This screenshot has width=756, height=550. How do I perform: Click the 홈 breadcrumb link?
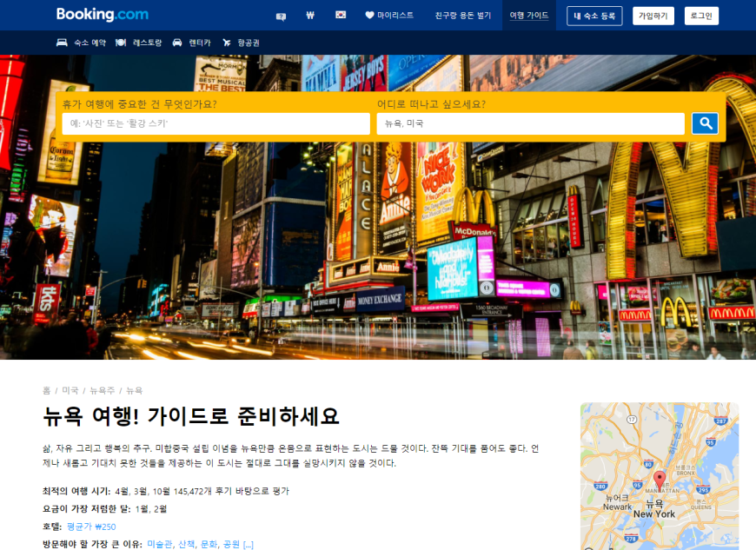pos(46,390)
